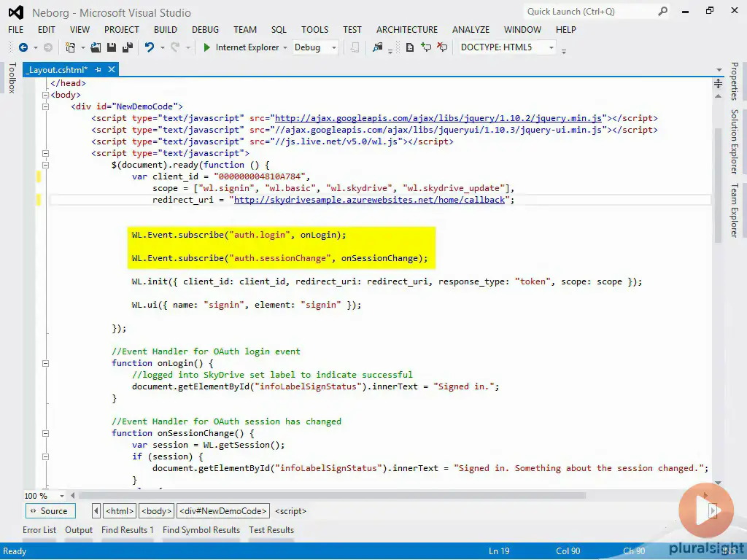Open the ANALYZE menu

pos(471,29)
